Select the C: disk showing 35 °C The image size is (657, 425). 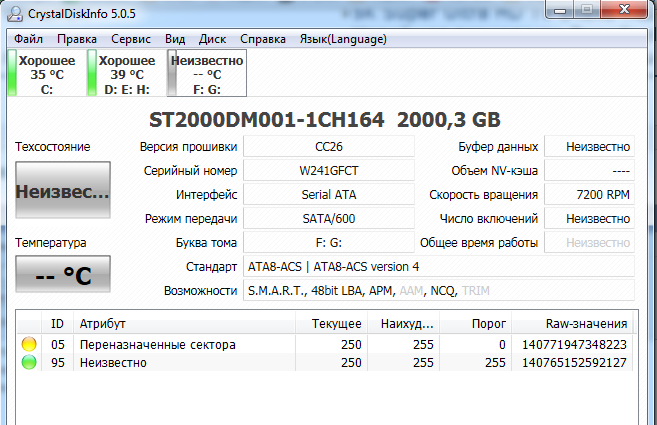(x=43, y=73)
